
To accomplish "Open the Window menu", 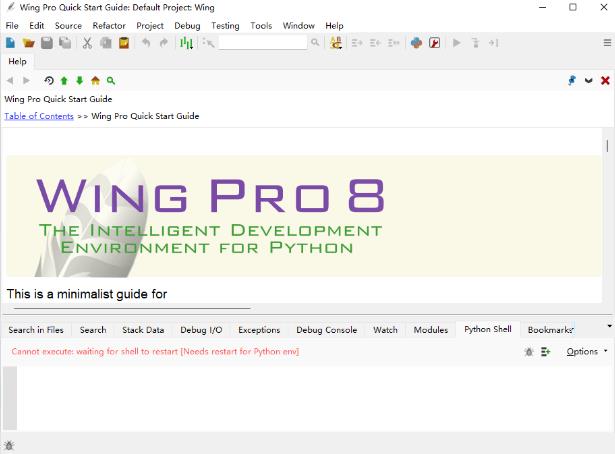I will 298,25.
